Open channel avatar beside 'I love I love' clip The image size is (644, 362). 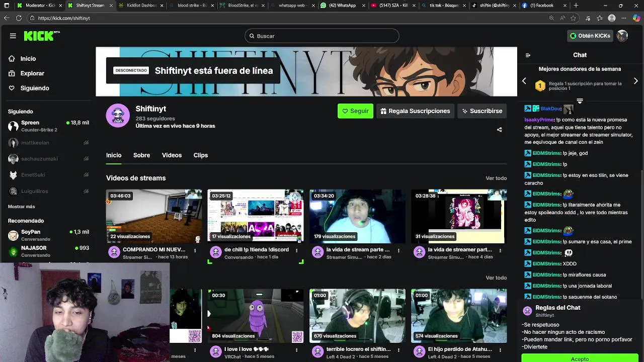[216, 352]
